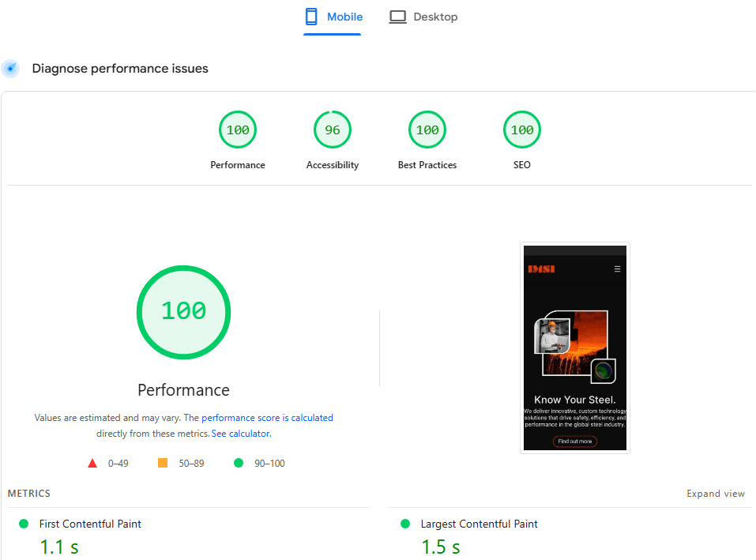The height and width of the screenshot is (560, 756).
Task: Click the hamburger menu in the site preview
Action: 617,268
